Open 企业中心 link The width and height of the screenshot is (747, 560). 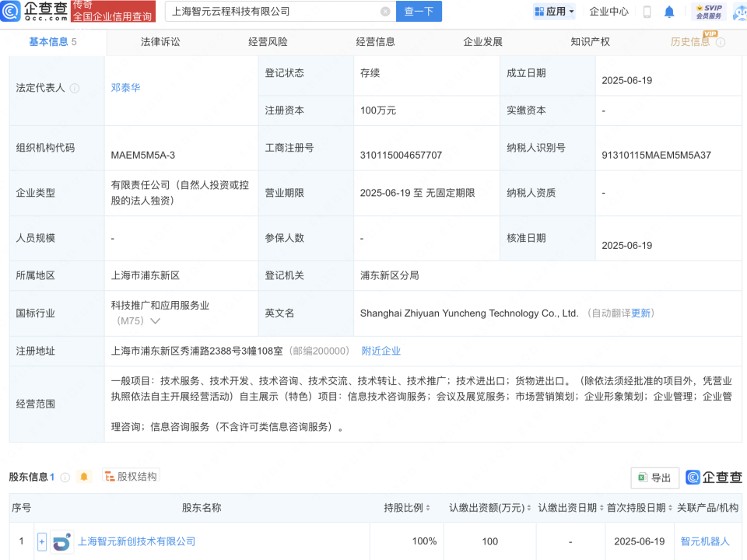pyautogui.click(x=608, y=12)
